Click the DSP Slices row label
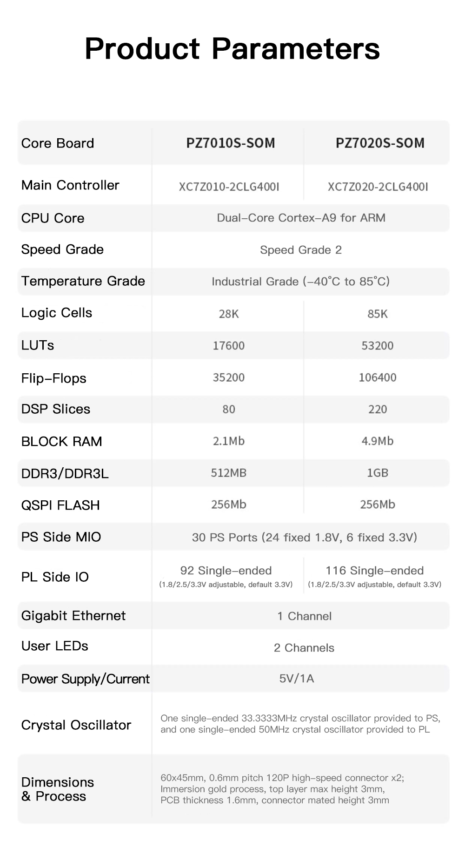The width and height of the screenshot is (465, 868). click(56, 409)
